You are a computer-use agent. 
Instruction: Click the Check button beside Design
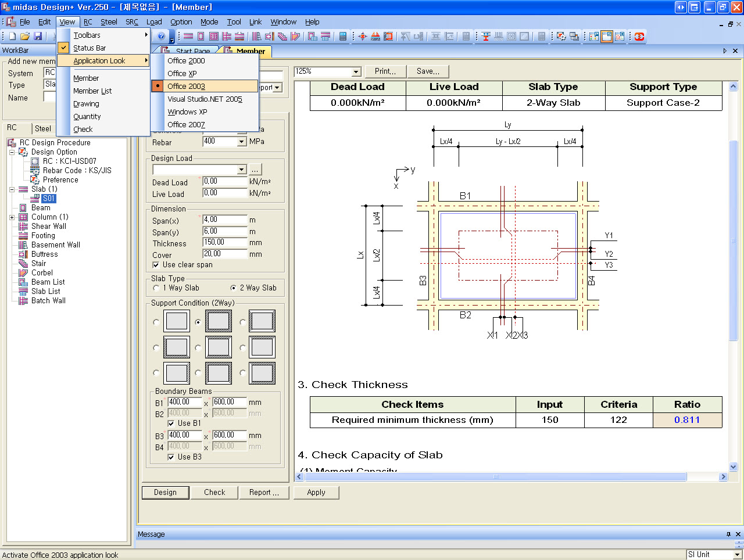click(214, 493)
